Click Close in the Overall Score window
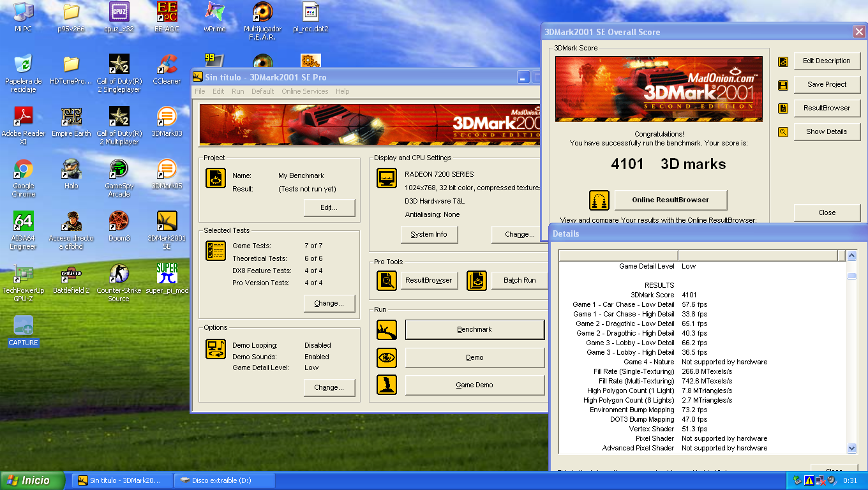The width and height of the screenshot is (868, 490). tap(827, 212)
